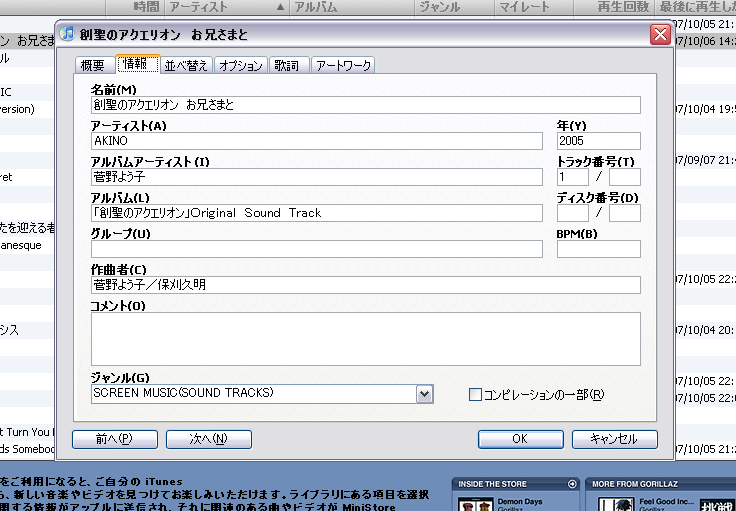
Task: Click the アルバム field with Original Sound Track
Action: click(317, 213)
